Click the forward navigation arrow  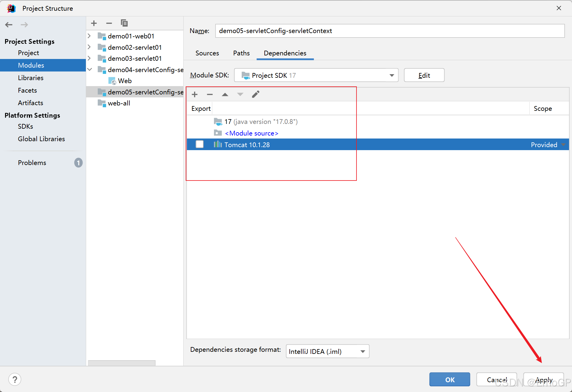[24, 25]
